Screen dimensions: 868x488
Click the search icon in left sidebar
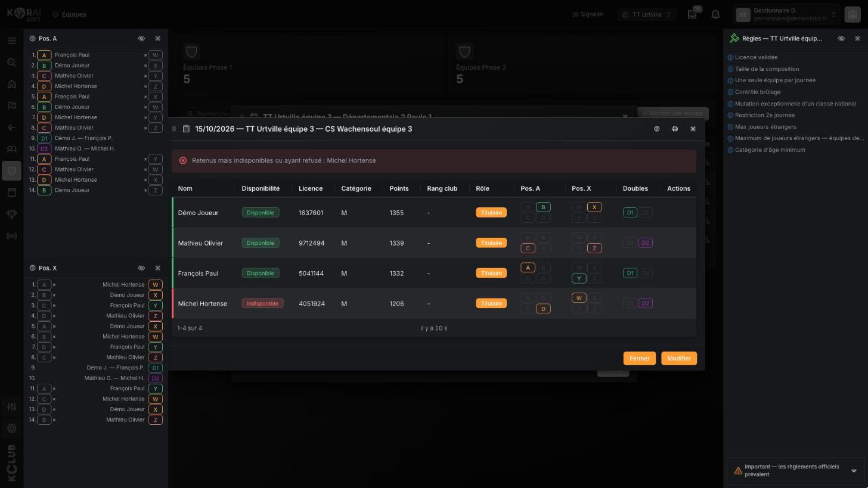tap(11, 63)
